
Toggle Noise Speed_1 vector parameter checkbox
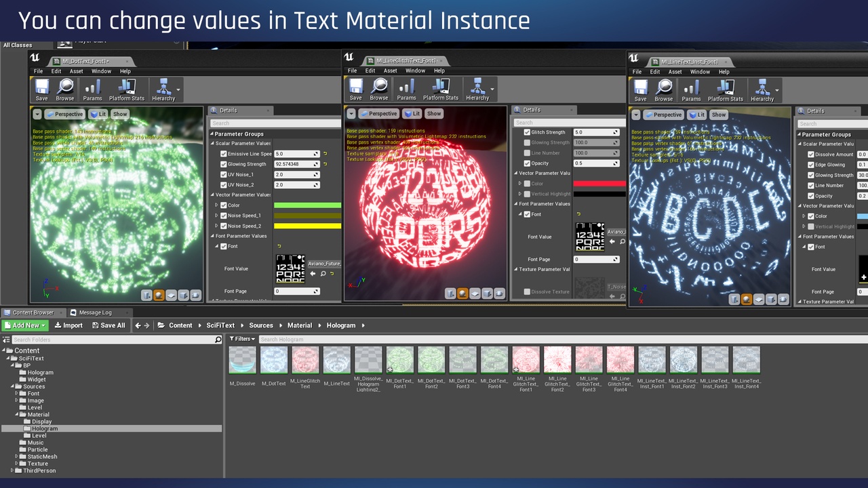point(224,216)
